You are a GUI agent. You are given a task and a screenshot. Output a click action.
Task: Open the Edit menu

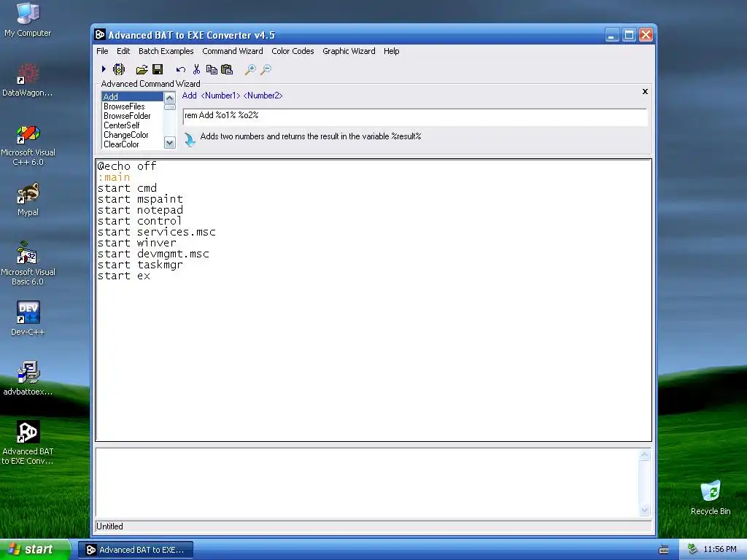click(123, 51)
